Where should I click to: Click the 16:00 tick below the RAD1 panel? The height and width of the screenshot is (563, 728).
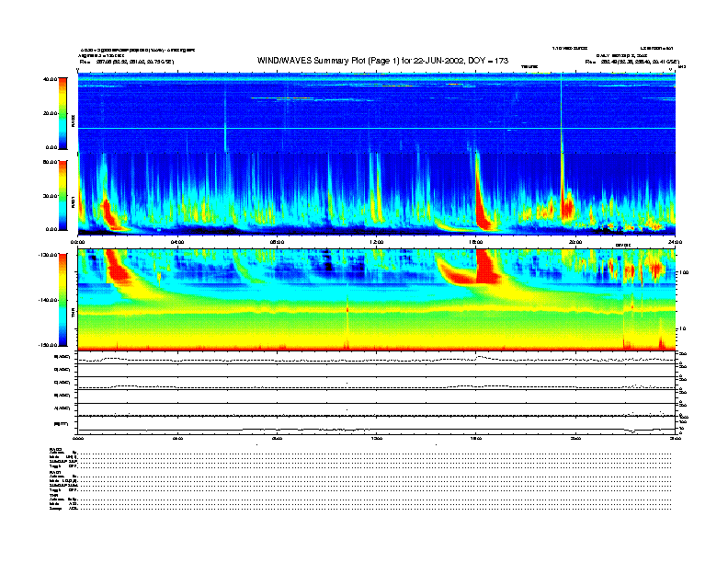(x=476, y=242)
